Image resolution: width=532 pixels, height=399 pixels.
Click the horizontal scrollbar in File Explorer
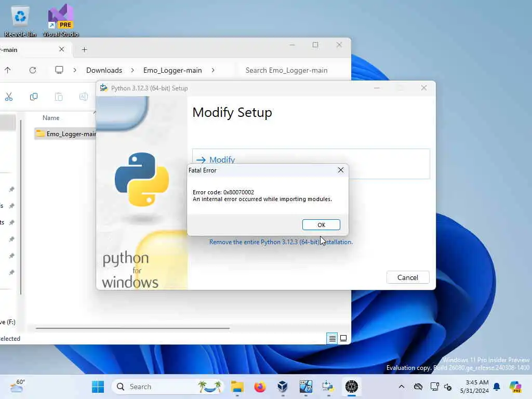tap(132, 328)
